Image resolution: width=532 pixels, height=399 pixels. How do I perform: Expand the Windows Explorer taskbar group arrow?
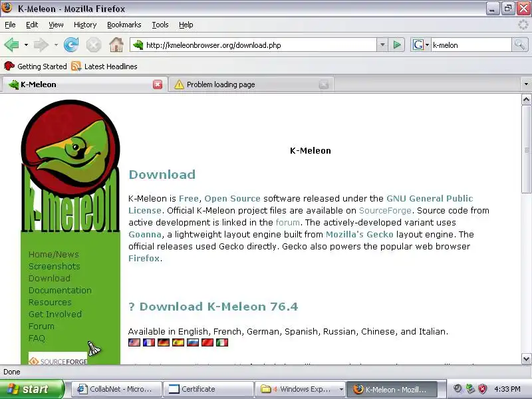click(341, 389)
